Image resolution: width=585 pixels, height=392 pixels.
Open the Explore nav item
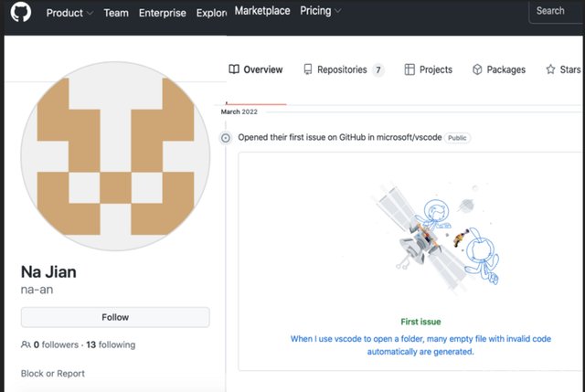pos(211,13)
